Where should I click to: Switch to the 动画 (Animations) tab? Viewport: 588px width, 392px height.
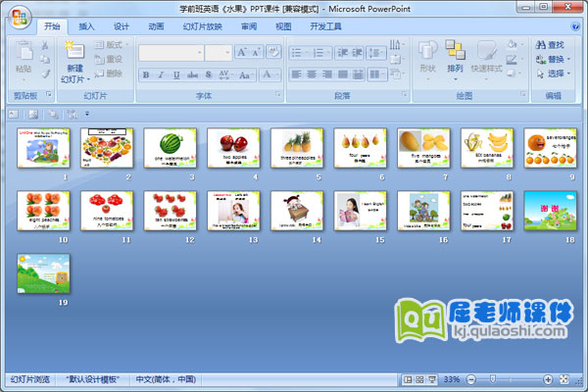(x=156, y=26)
